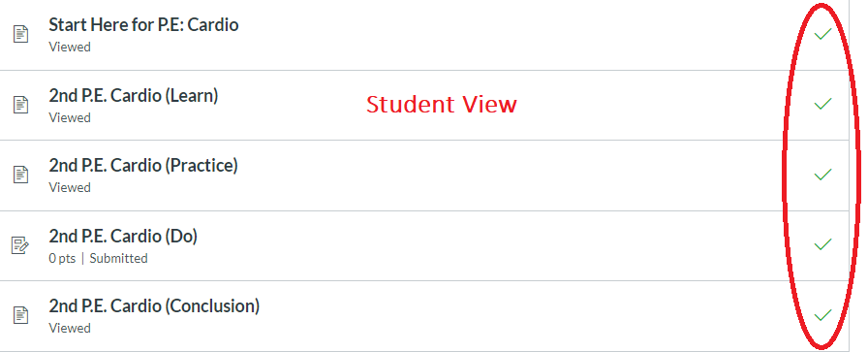Click the red Student View annotation text
Image resolution: width=868 pixels, height=352 pixels.
point(441,104)
